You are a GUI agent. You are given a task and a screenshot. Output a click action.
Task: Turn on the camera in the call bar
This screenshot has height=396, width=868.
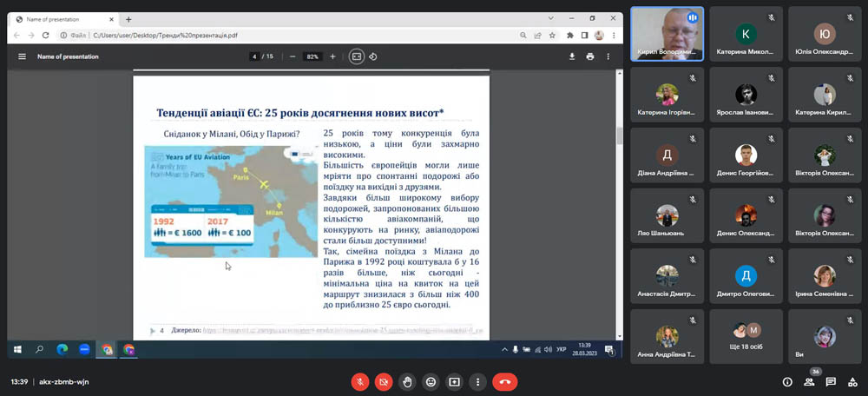(384, 381)
